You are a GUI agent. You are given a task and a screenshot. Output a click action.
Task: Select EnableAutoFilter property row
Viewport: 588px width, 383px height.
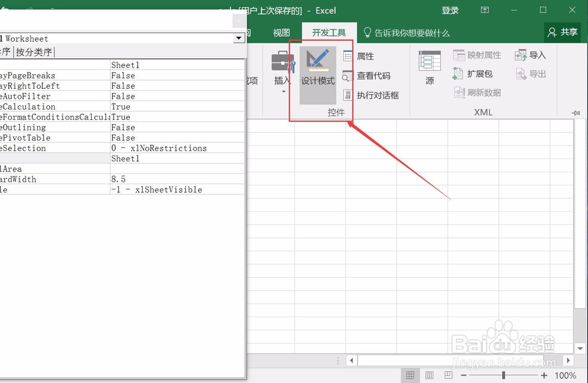[122, 96]
